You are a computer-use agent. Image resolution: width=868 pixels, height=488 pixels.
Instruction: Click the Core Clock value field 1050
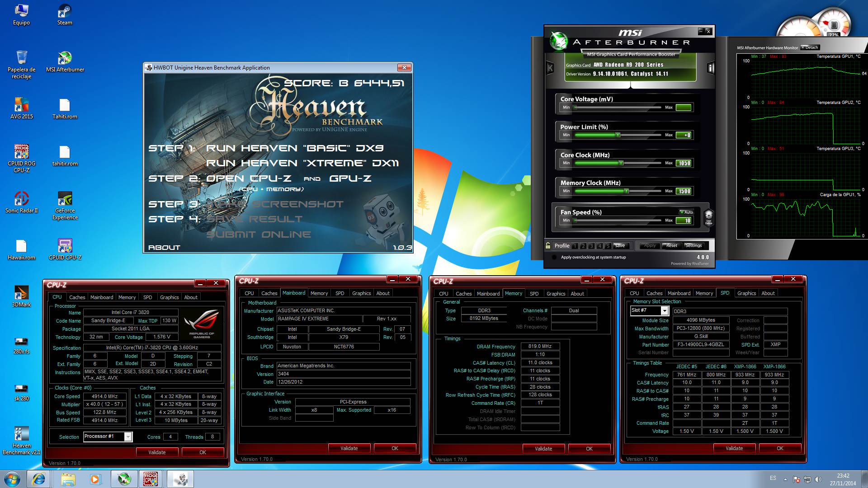click(x=684, y=163)
